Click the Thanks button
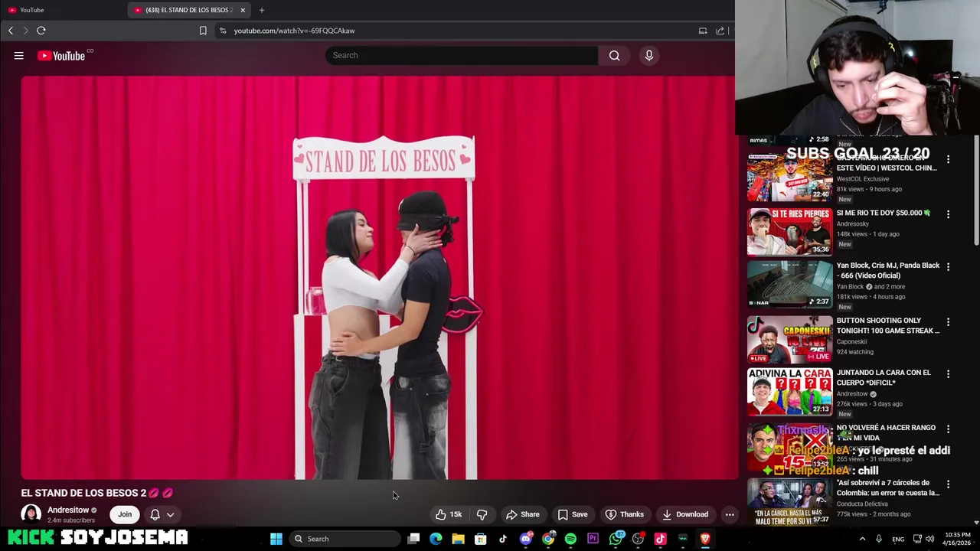Screen dimensions: 980x551 tap(625, 514)
